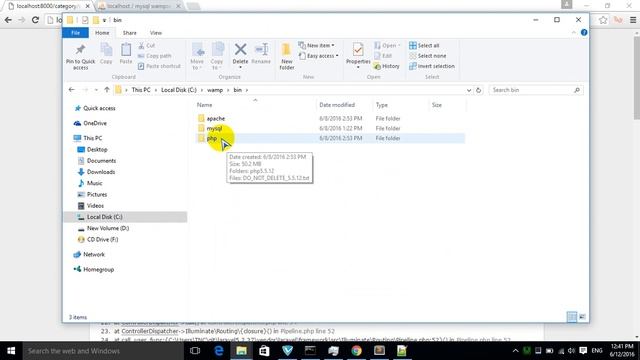
Task: Go up one folder level arrow
Action: pyautogui.click(x=107, y=90)
